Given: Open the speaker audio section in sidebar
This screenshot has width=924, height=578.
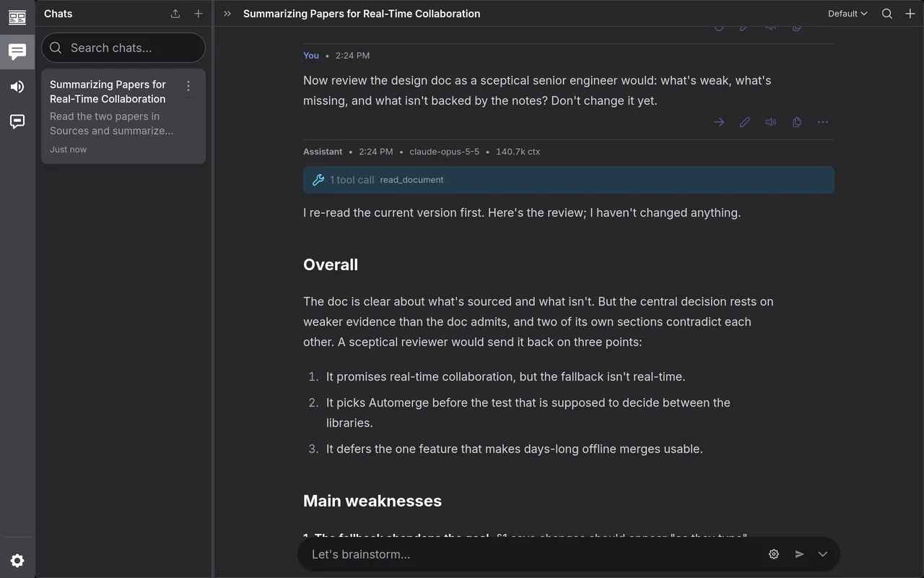Looking at the screenshot, I should tap(17, 87).
